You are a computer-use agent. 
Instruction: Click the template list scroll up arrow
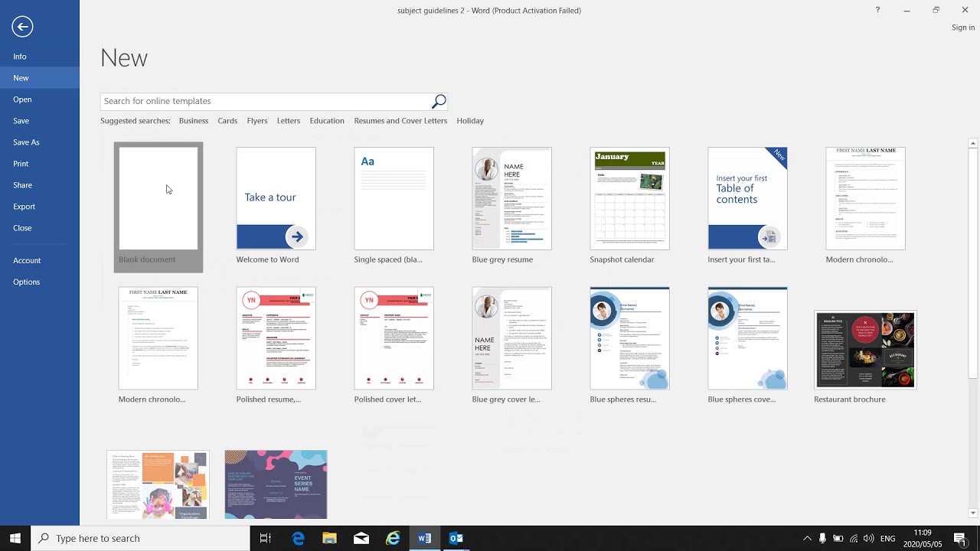(973, 143)
